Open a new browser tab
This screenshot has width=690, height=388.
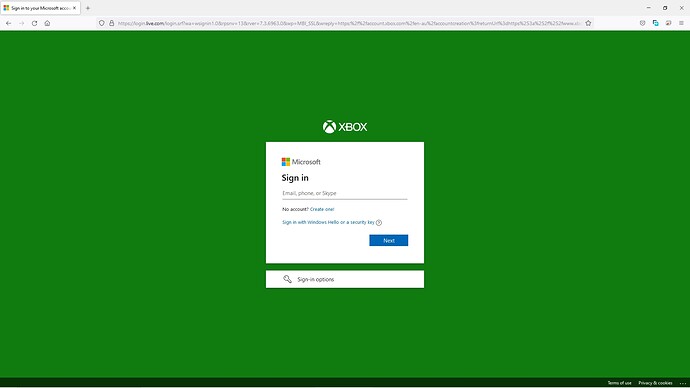(88, 8)
